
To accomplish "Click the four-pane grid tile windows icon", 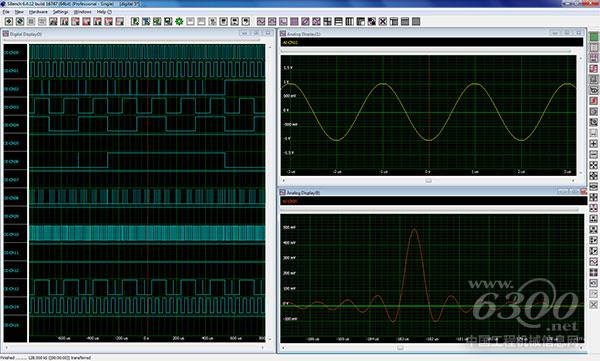I will 328,21.
